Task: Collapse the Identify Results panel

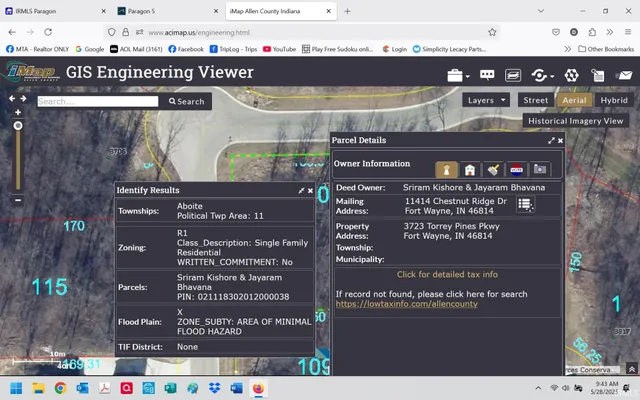Action: coord(301,190)
